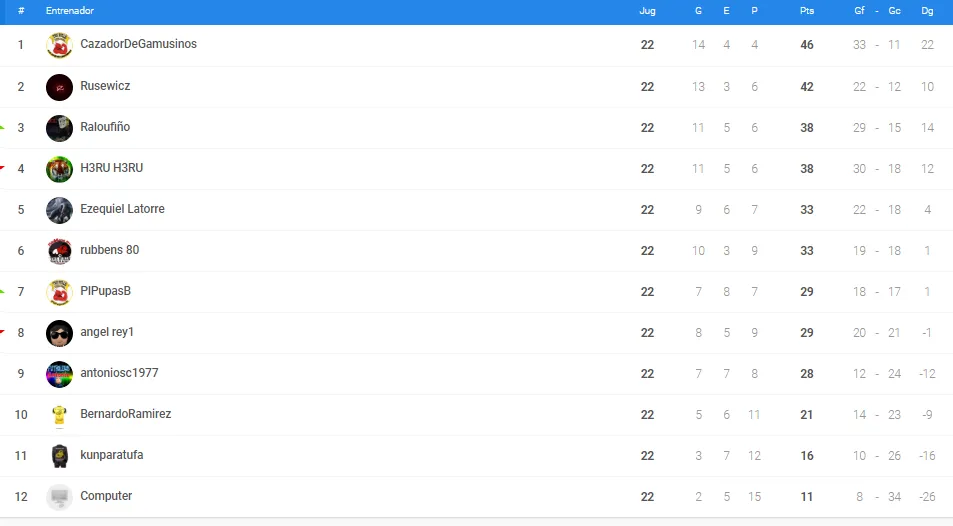Click kunparatufa's 16 points value
953x526 pixels.
point(807,456)
